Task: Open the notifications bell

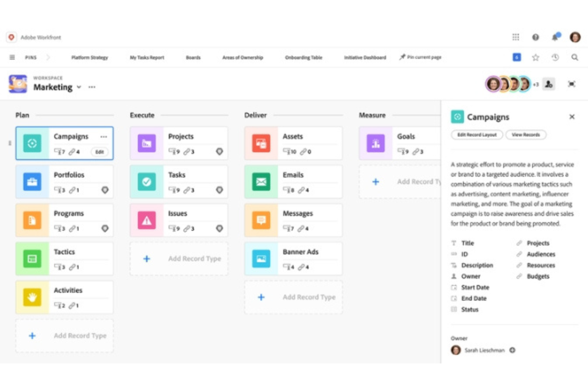Action: click(555, 37)
